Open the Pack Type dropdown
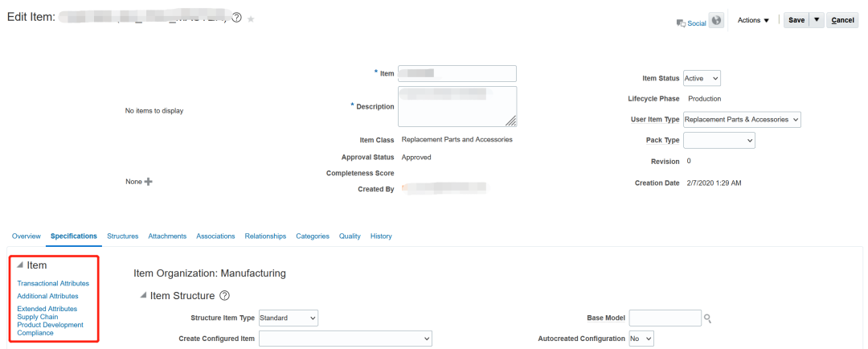 point(719,140)
